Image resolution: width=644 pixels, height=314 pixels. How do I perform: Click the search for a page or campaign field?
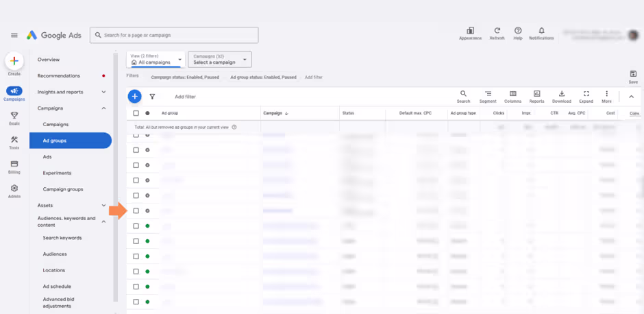pyautogui.click(x=175, y=35)
